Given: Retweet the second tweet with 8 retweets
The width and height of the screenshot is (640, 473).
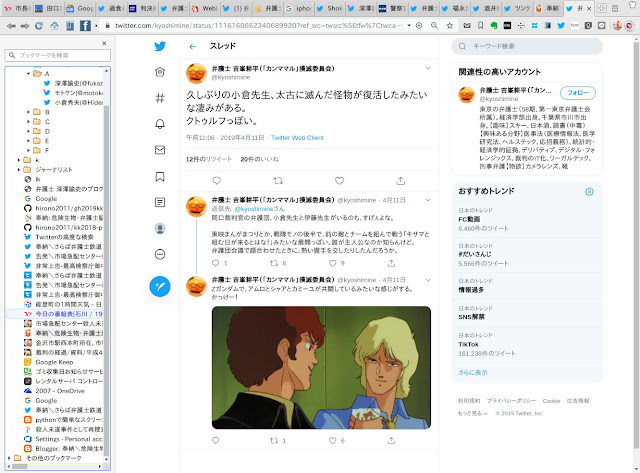Looking at the screenshot, I should [274, 263].
